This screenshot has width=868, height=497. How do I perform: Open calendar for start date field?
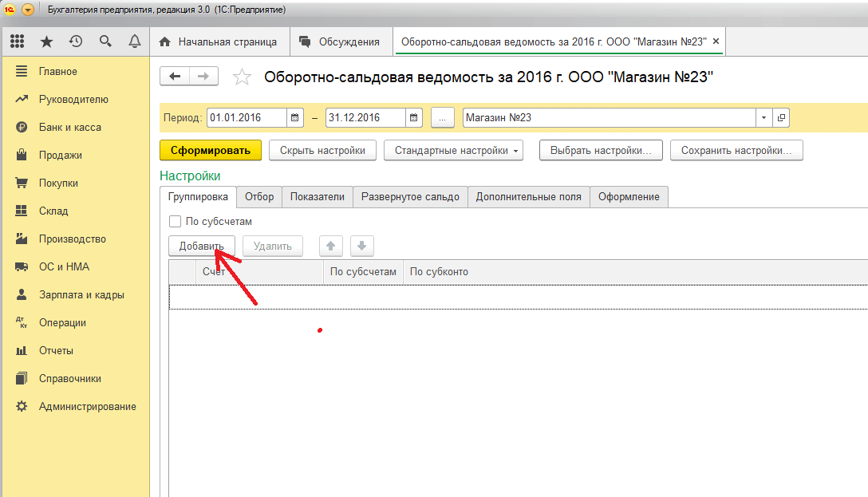[x=296, y=117]
